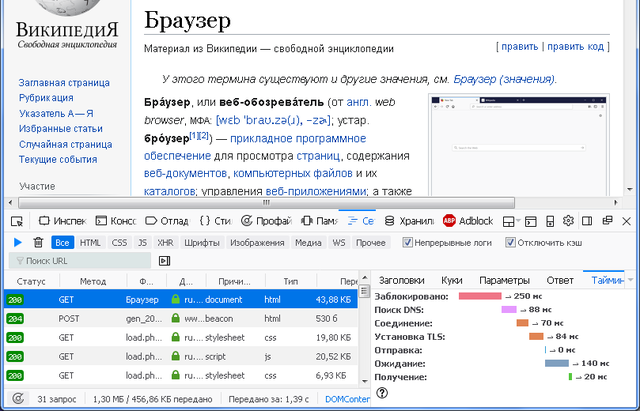640x411 pixels.
Task: Click the timings help question-mark icon
Action: (382, 393)
